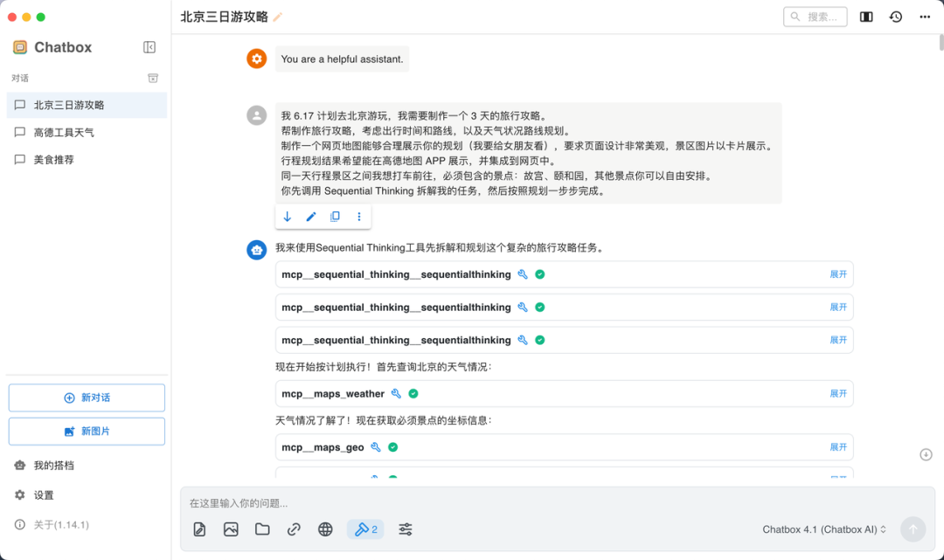Edit the user message with pencil icon
Viewport: 944px width, 560px height.
(x=311, y=216)
